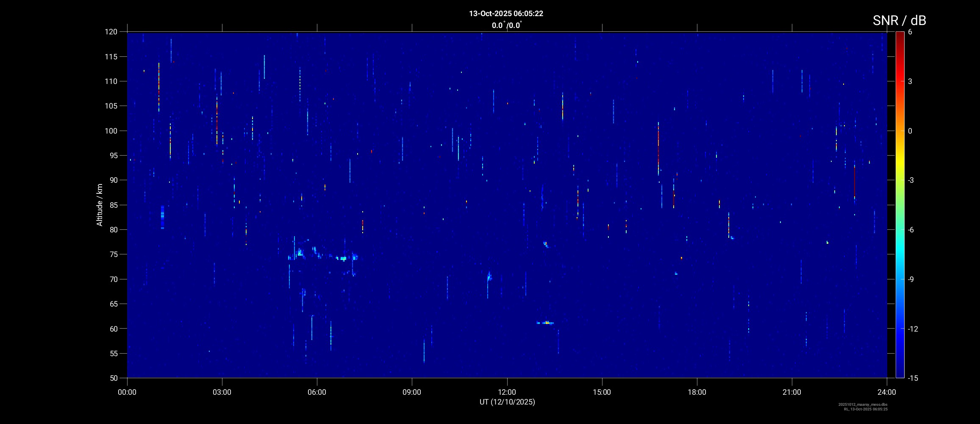
Task: Click the 20251012_maarsy_meso.dbs filename text
Action: [863, 404]
